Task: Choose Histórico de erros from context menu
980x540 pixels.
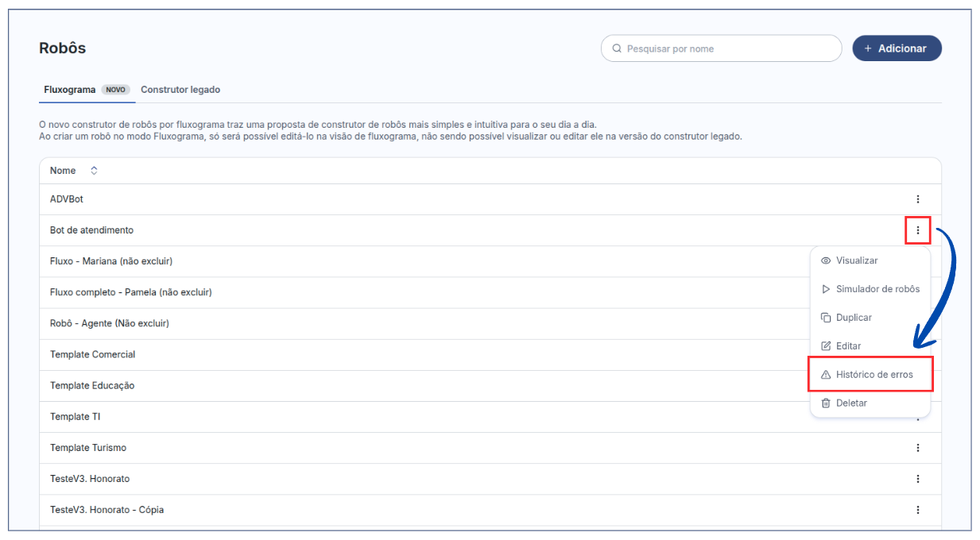Action: [x=874, y=375]
